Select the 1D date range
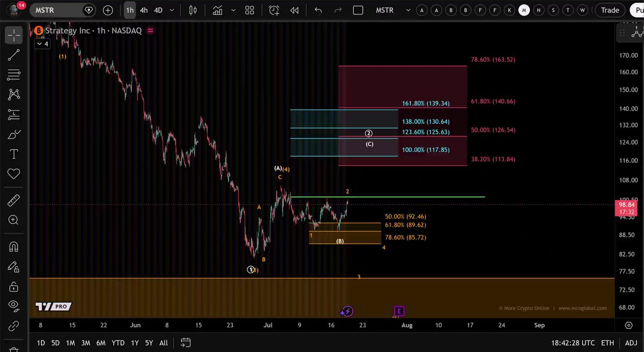The height and width of the screenshot is (352, 644). click(x=41, y=343)
